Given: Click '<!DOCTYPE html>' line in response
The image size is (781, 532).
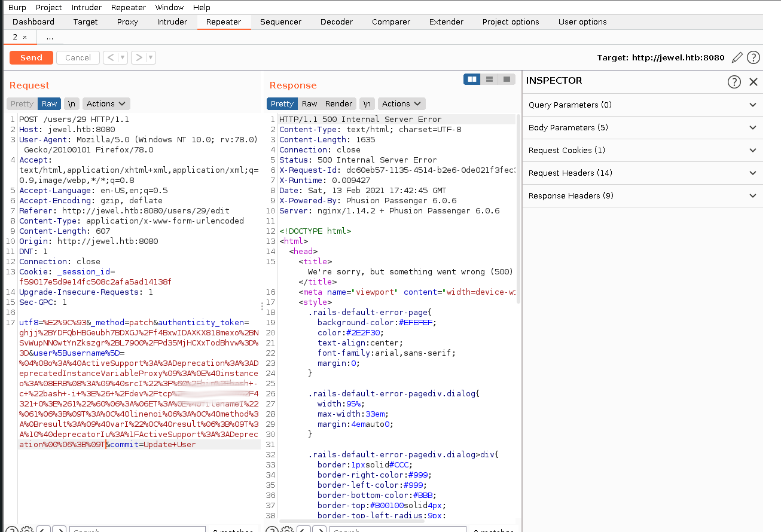Looking at the screenshot, I should [315, 231].
